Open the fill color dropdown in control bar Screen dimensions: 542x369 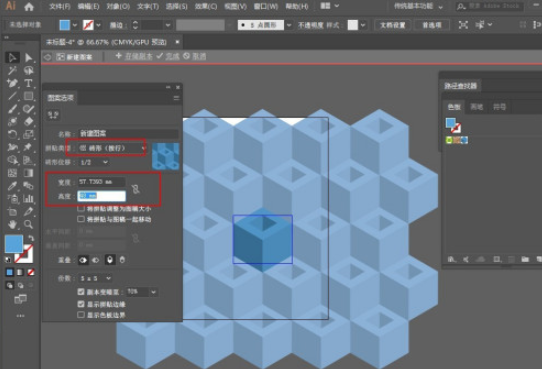click(75, 25)
